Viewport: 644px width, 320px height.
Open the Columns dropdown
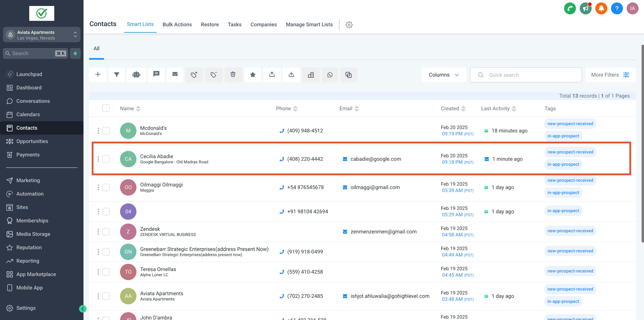(x=444, y=75)
